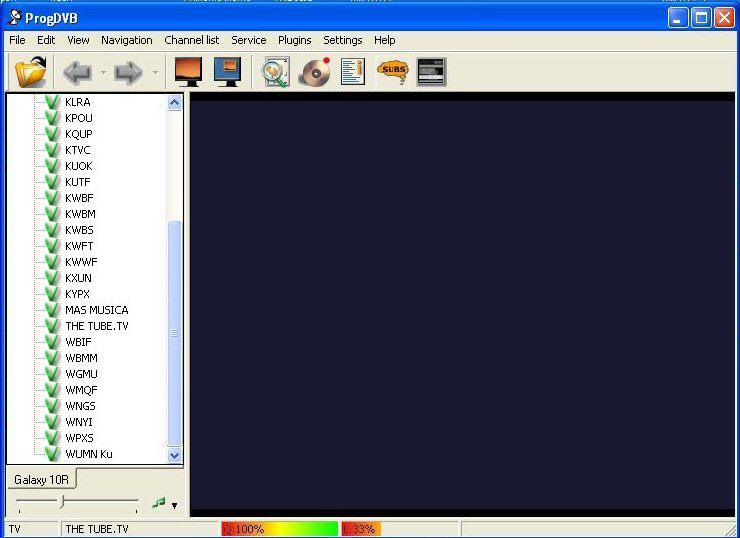The width and height of the screenshot is (740, 538).
Task: Open the program guide info icon
Action: [353, 72]
